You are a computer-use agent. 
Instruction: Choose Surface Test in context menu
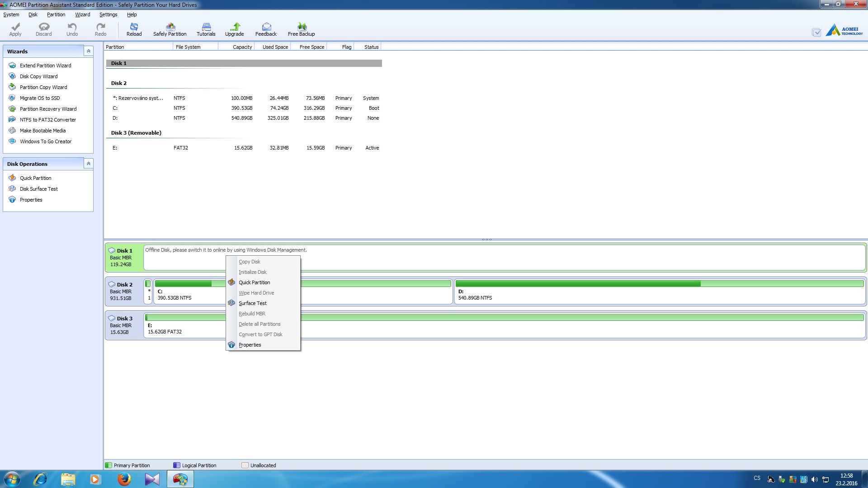[x=263, y=303]
